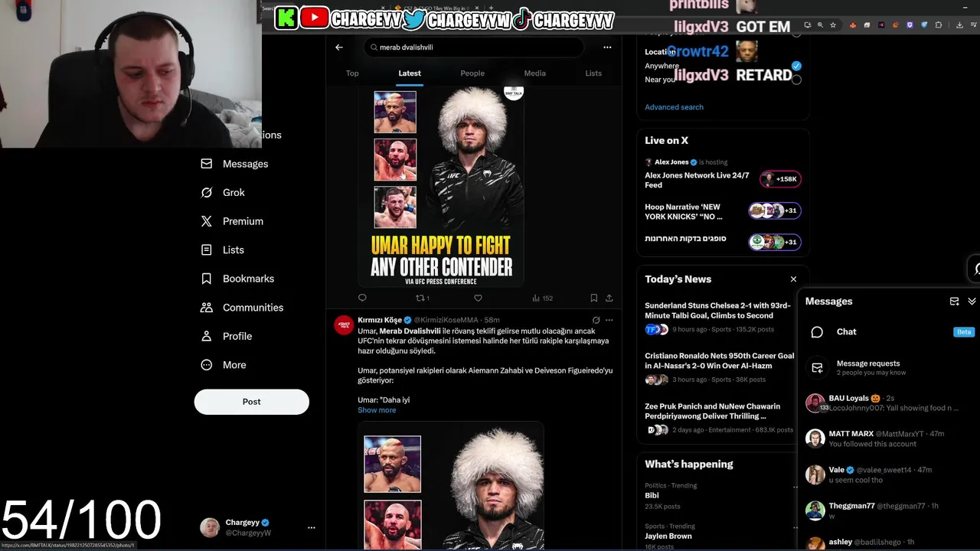Image resolution: width=980 pixels, height=551 pixels.
Task: Open the Vale conversation
Action: [888, 474]
